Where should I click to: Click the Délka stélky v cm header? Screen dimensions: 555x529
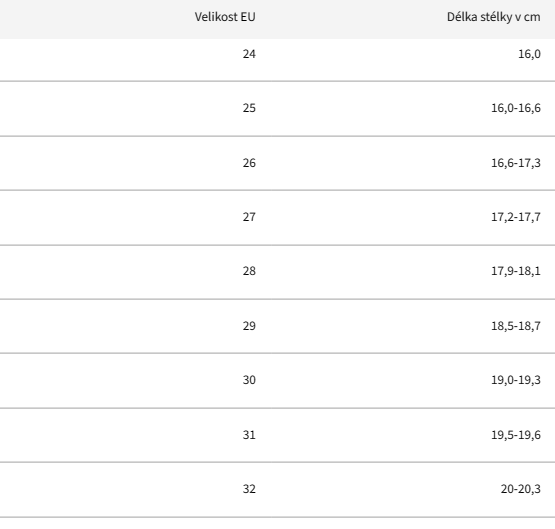tap(493, 17)
